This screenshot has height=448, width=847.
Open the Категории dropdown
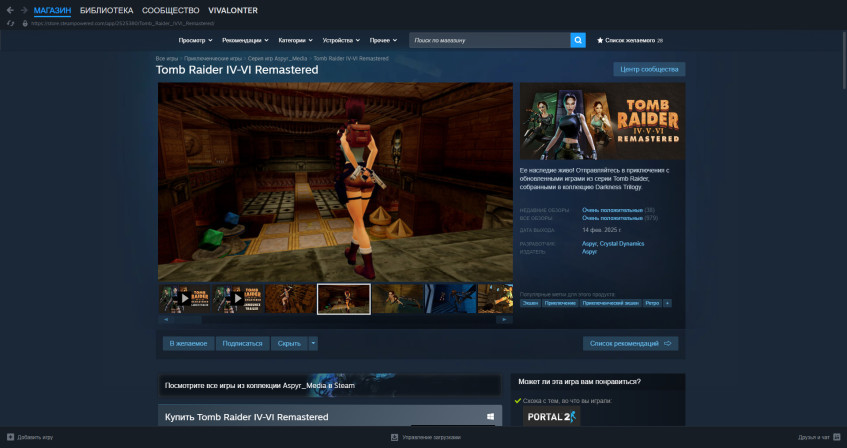click(x=295, y=40)
